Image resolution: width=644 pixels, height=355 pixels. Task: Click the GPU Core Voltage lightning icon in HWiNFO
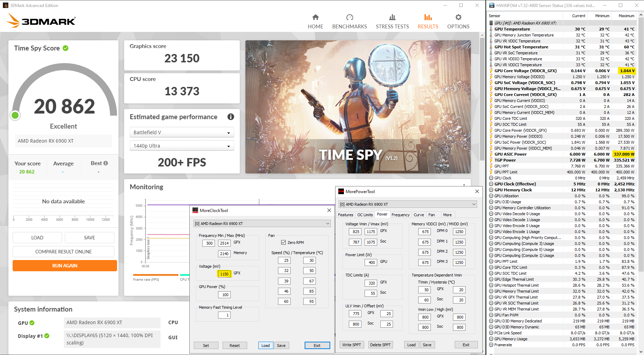491,71
